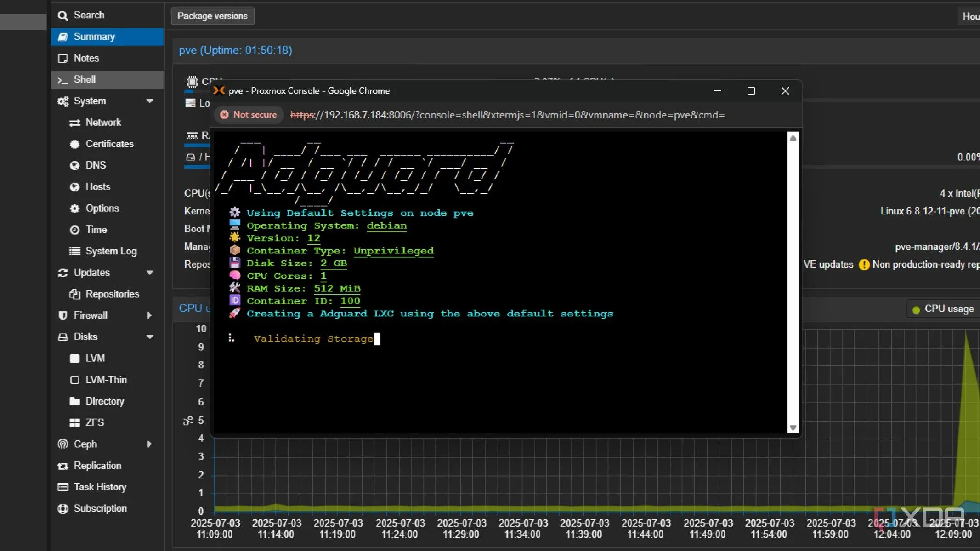This screenshot has height=551, width=980.
Task: Click the Not secure site badge
Action: pyautogui.click(x=249, y=115)
